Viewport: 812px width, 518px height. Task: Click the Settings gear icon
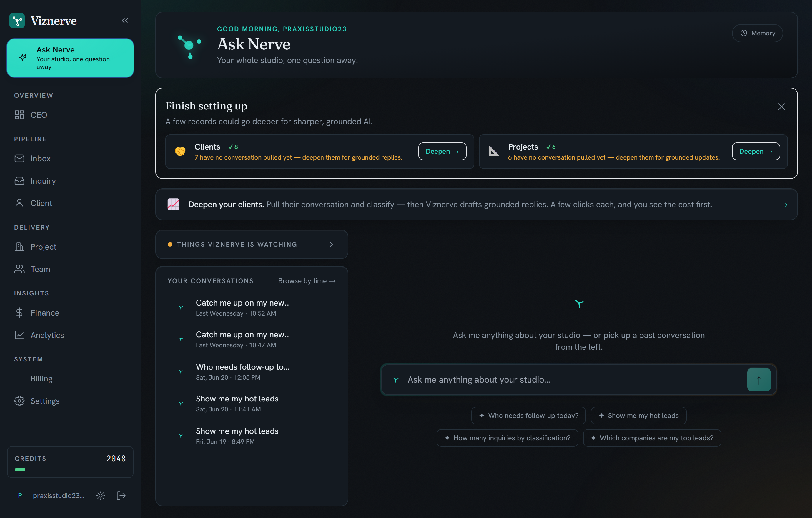click(19, 401)
